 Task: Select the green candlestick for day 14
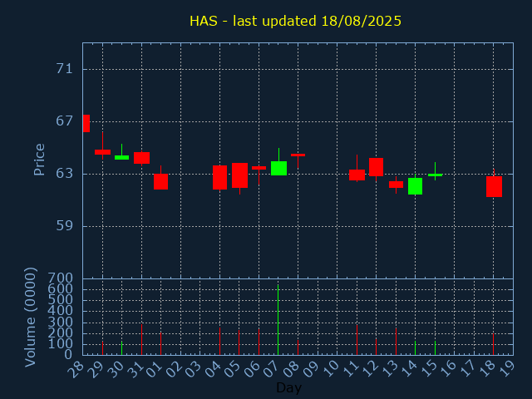(x=416, y=186)
